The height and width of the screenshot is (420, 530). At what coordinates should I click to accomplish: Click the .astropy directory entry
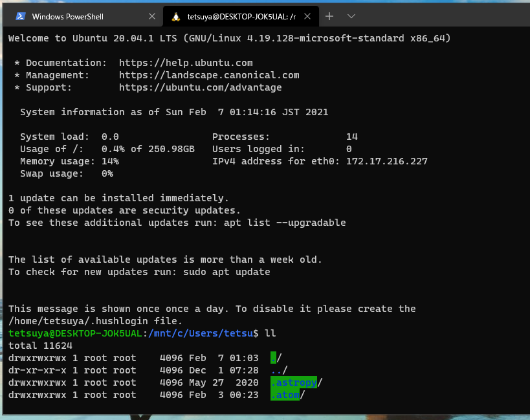point(296,382)
